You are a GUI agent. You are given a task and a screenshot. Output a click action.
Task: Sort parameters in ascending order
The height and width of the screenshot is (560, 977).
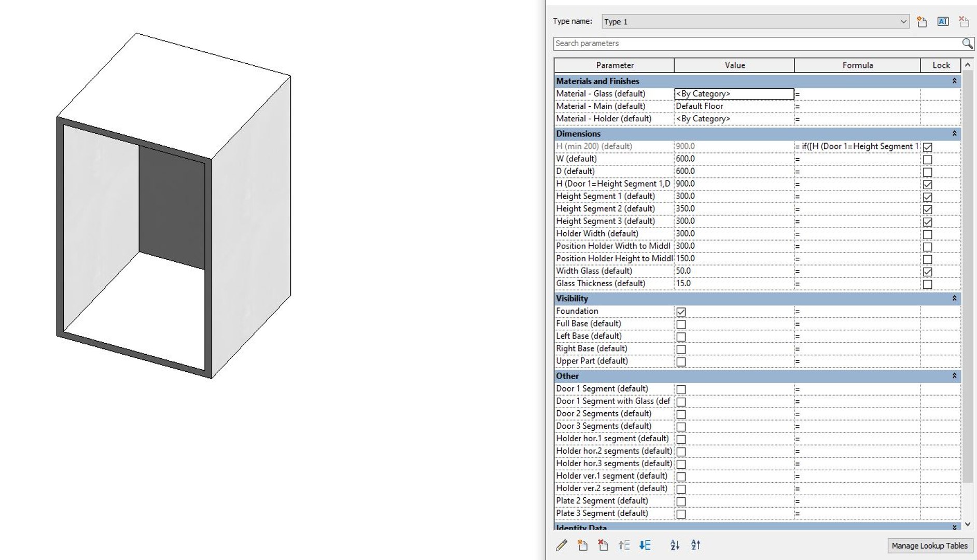675,545
